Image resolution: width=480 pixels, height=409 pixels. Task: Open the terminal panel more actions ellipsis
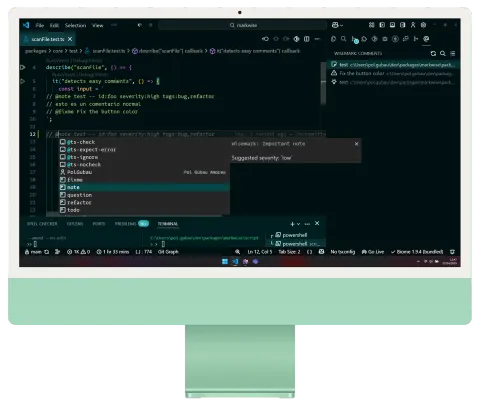pos(307,224)
